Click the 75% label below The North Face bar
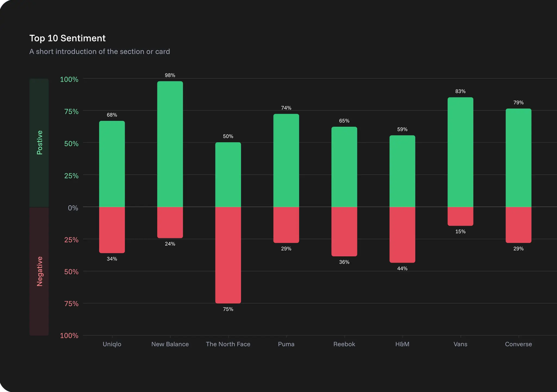 (x=228, y=309)
